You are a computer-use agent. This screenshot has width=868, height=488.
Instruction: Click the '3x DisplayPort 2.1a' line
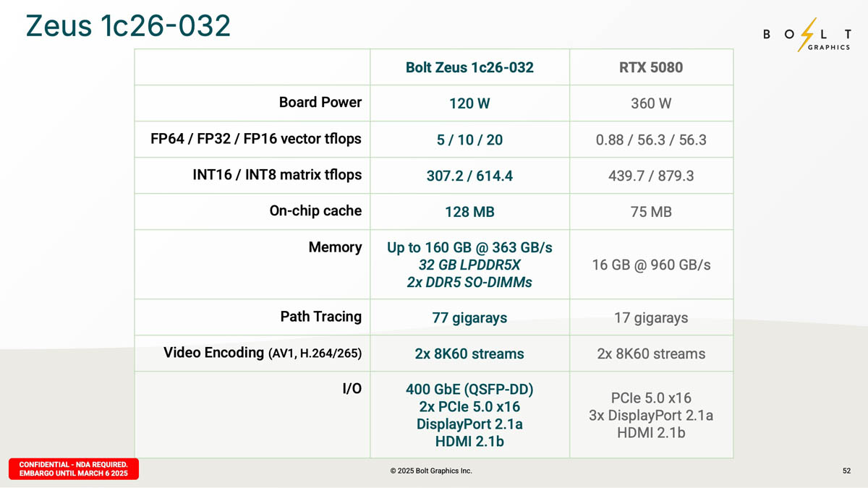pos(651,416)
